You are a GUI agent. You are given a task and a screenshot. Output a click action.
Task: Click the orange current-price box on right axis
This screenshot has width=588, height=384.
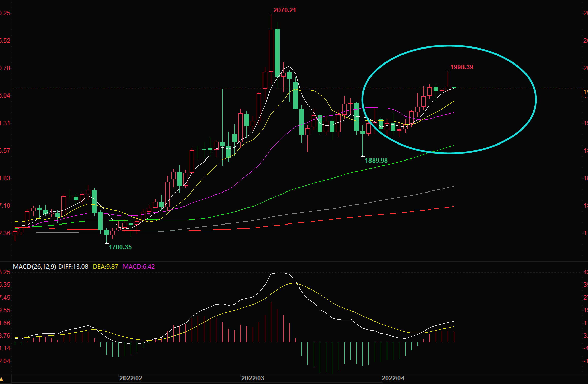[x=585, y=93]
